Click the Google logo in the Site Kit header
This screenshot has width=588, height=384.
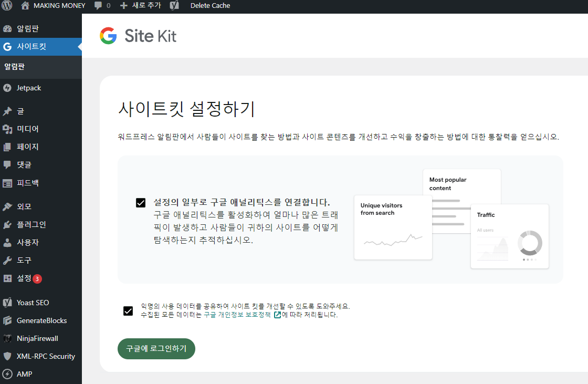pyautogui.click(x=107, y=36)
